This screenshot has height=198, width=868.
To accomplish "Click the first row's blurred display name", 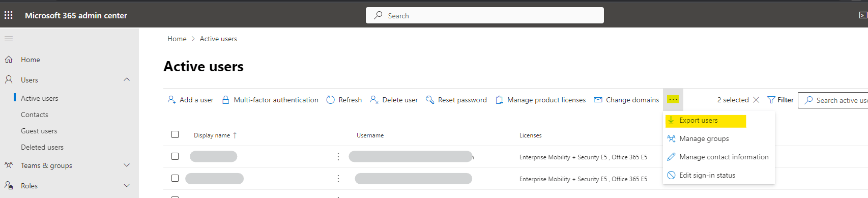I will click(x=213, y=156).
